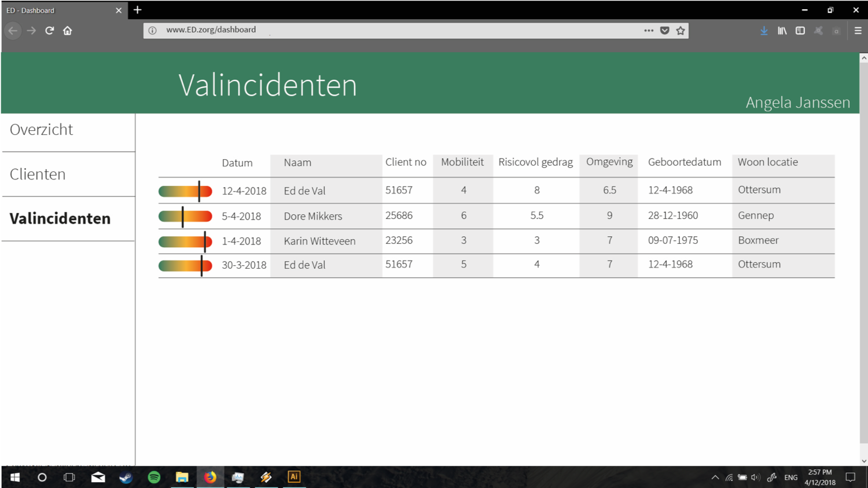
Task: Click the Geboortedatum column header
Action: coord(685,162)
